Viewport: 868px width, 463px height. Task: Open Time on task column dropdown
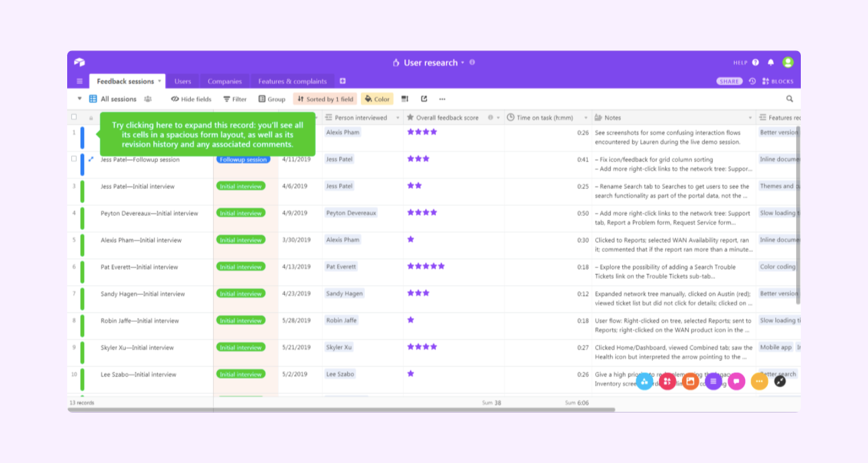[586, 118]
